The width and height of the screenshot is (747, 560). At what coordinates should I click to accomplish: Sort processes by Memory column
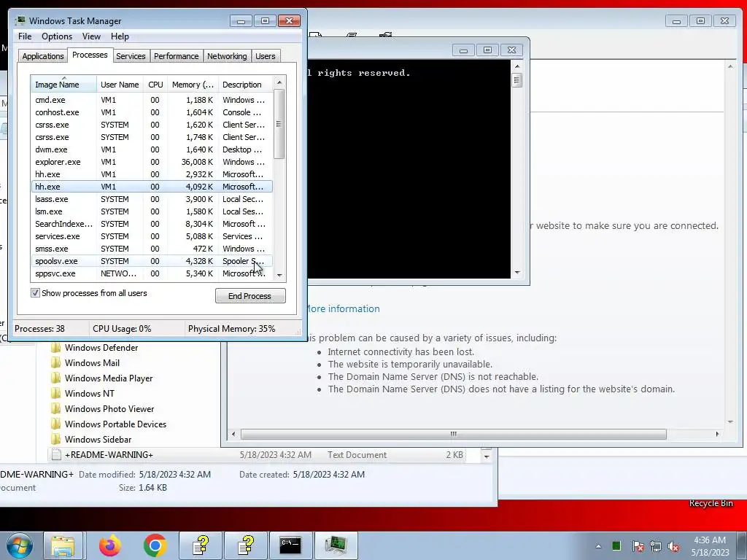tap(193, 85)
